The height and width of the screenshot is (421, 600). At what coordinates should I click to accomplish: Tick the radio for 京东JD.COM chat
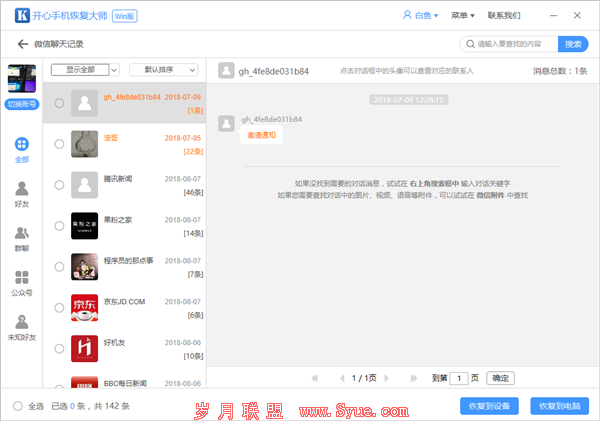[x=59, y=308]
